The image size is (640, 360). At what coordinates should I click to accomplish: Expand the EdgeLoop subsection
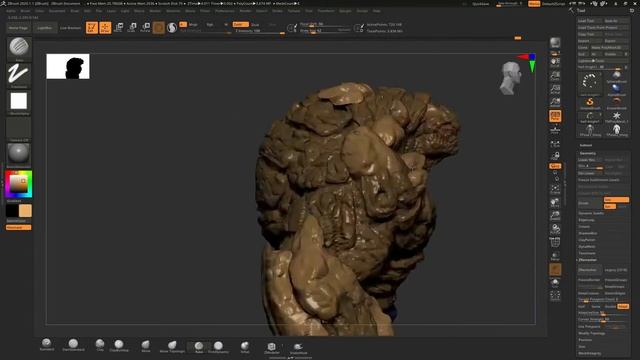point(587,220)
